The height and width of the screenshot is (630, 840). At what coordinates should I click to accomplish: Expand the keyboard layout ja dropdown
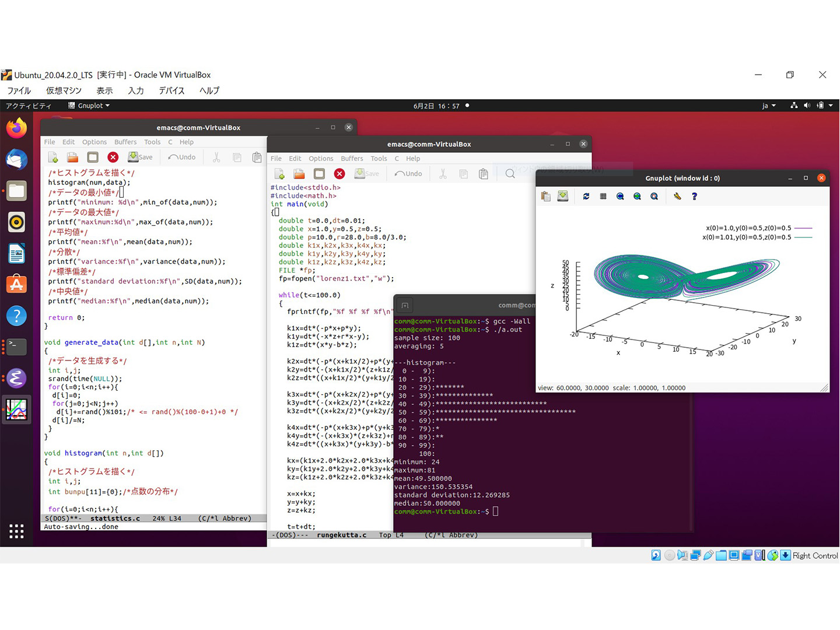pos(768,106)
